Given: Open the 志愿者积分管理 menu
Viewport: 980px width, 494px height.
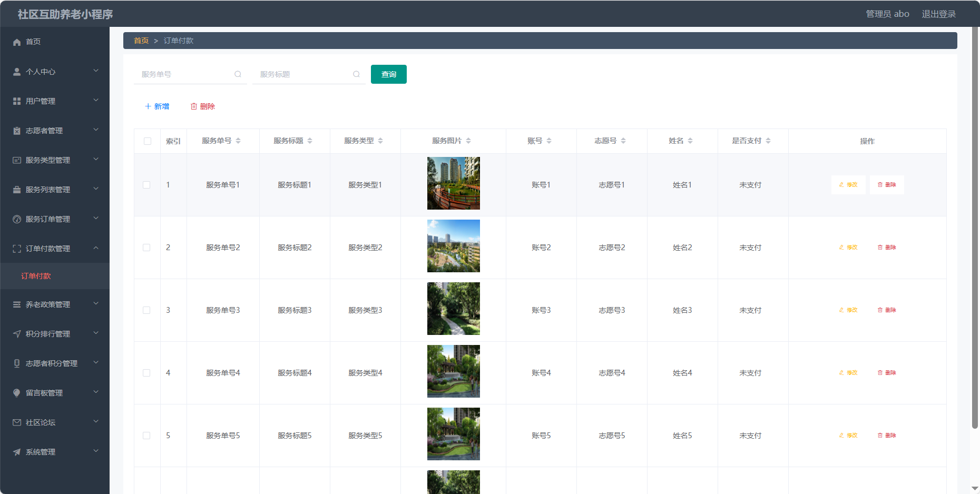Looking at the screenshot, I should point(55,363).
